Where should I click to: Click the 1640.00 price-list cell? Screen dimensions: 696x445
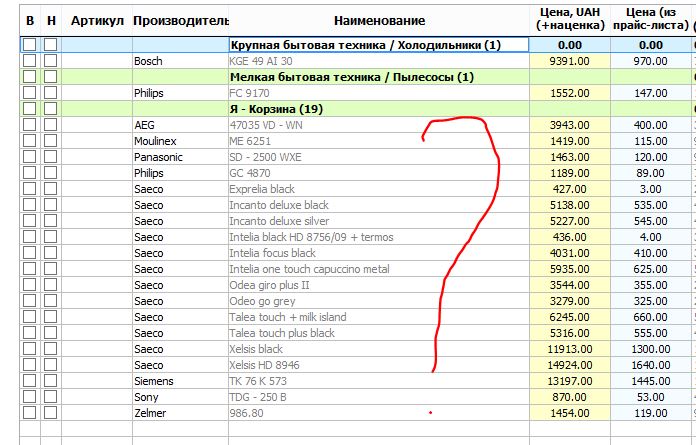pos(651,365)
